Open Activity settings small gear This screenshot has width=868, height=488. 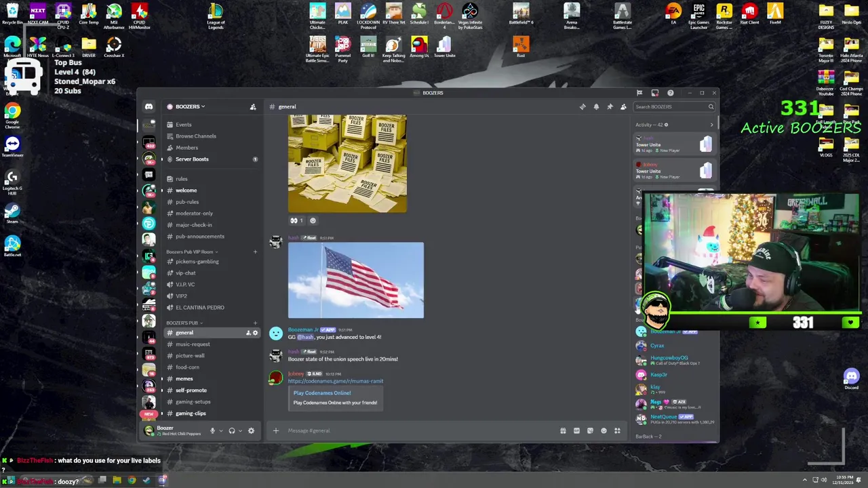coord(666,125)
